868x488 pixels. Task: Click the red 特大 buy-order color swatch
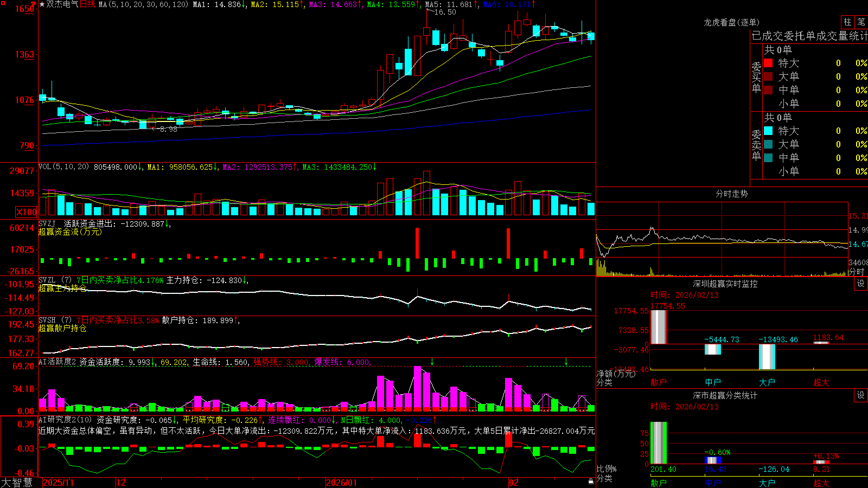pos(768,63)
